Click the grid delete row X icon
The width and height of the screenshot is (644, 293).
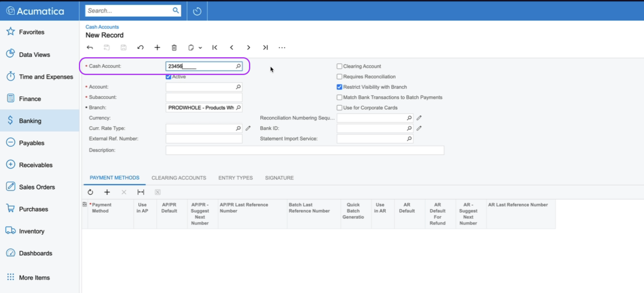124,192
